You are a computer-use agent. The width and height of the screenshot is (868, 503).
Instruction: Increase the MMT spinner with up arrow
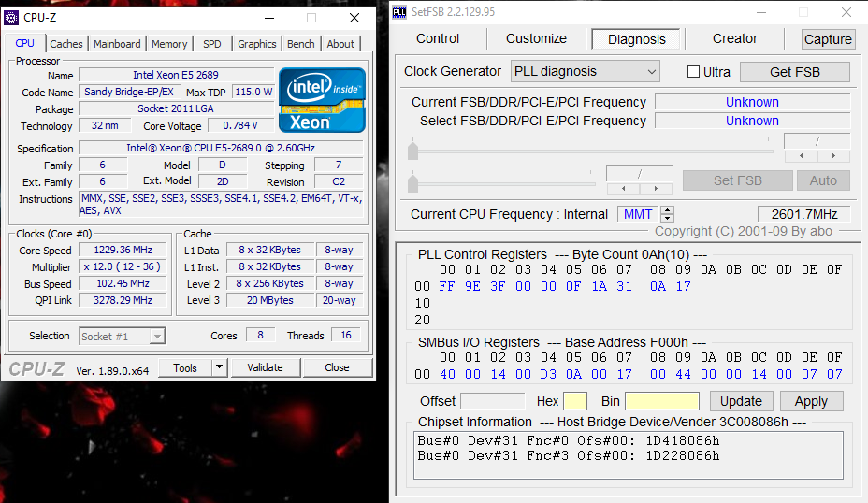(668, 210)
